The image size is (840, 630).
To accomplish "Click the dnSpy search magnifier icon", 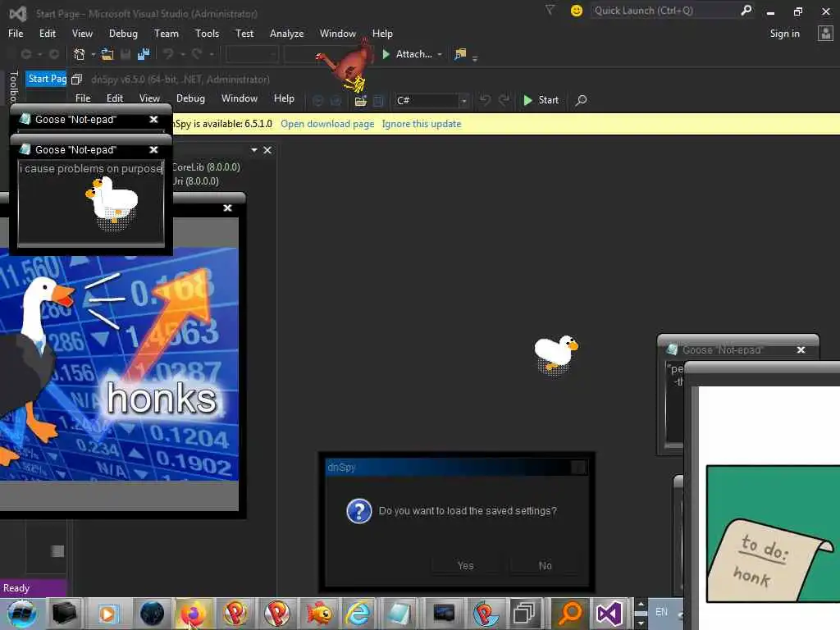I will (581, 100).
